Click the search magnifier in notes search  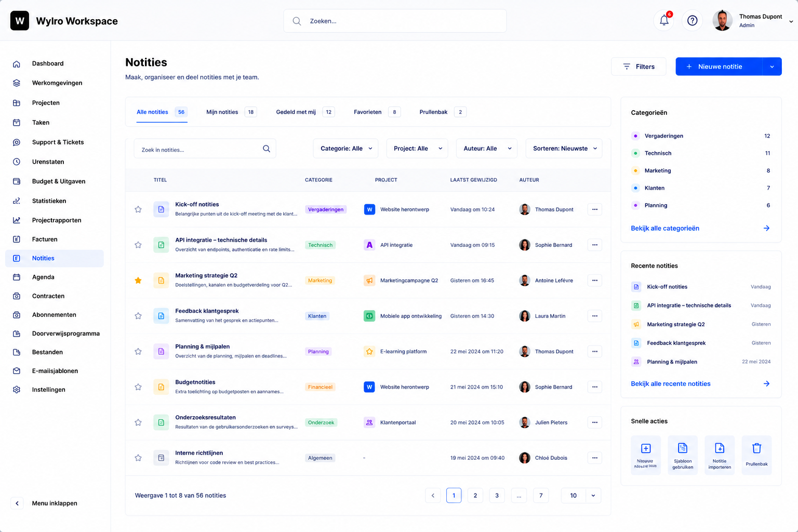[267, 149]
